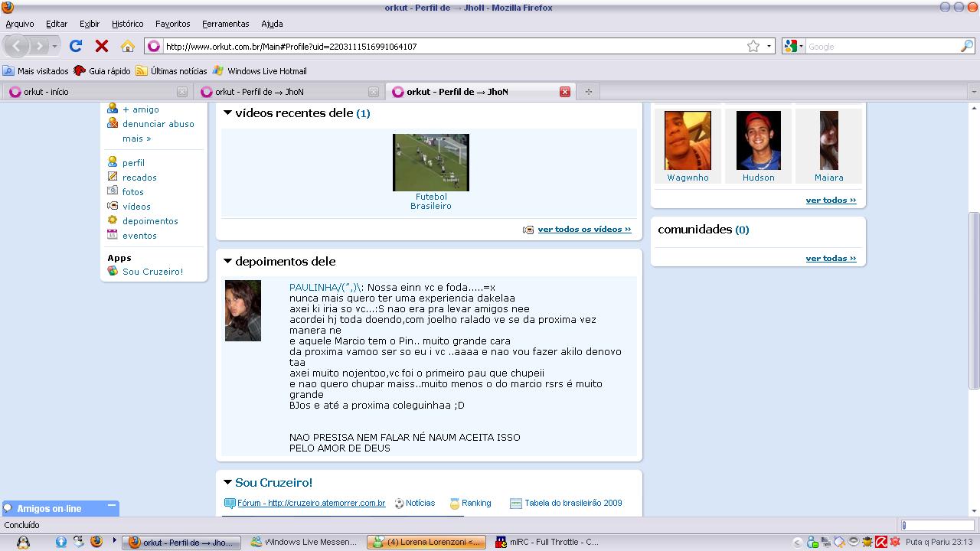Go to the Firefox home page icon
The width and height of the screenshot is (980, 551).
(x=128, y=46)
